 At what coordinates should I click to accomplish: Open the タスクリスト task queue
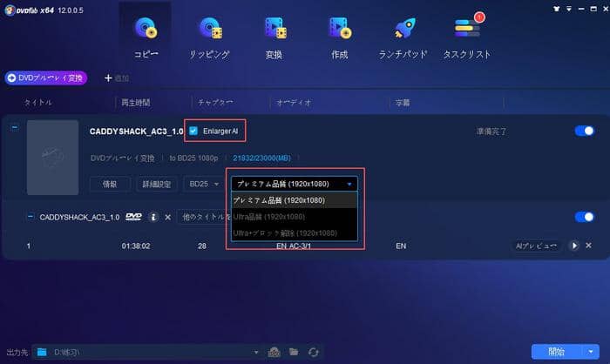click(x=466, y=36)
